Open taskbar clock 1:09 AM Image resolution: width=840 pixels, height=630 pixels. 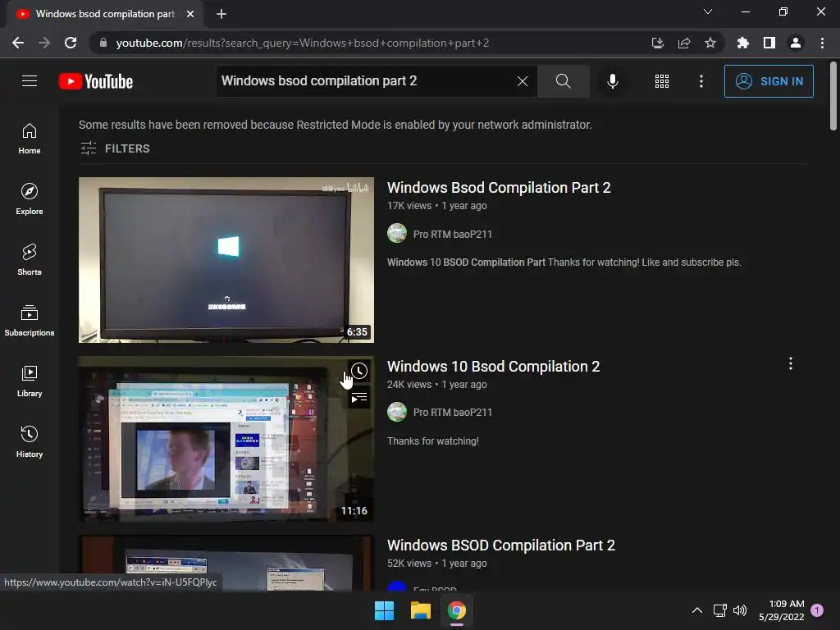coord(782,610)
